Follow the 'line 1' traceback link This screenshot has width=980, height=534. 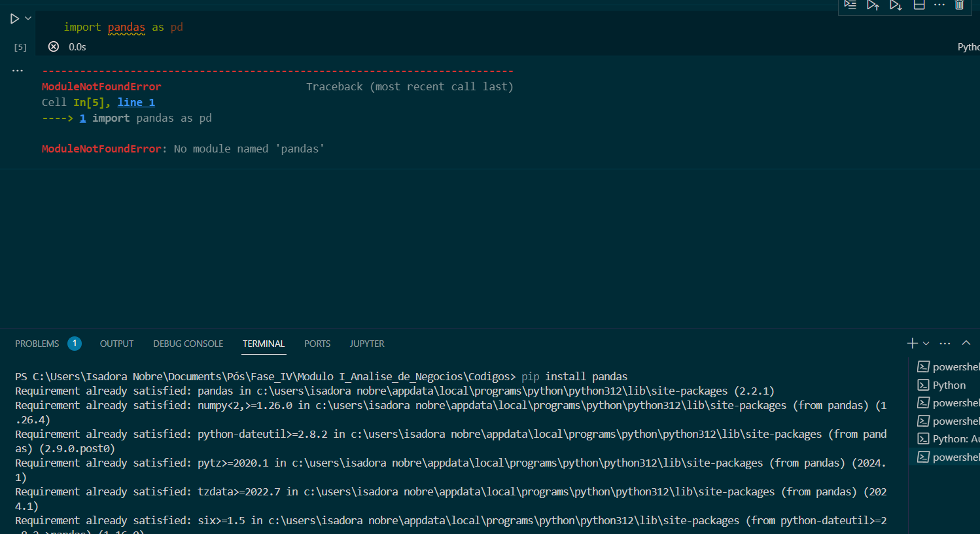pyautogui.click(x=136, y=102)
